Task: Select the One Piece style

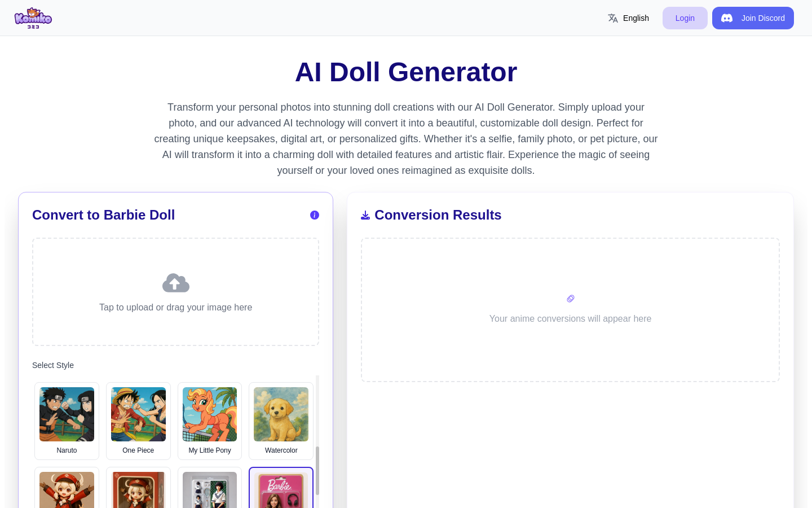Action: click(138, 421)
